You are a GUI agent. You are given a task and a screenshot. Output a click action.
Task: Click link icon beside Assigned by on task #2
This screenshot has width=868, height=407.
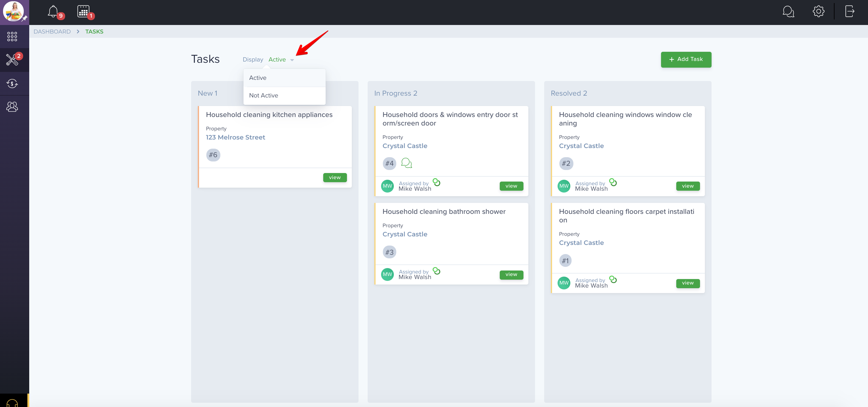tap(613, 182)
